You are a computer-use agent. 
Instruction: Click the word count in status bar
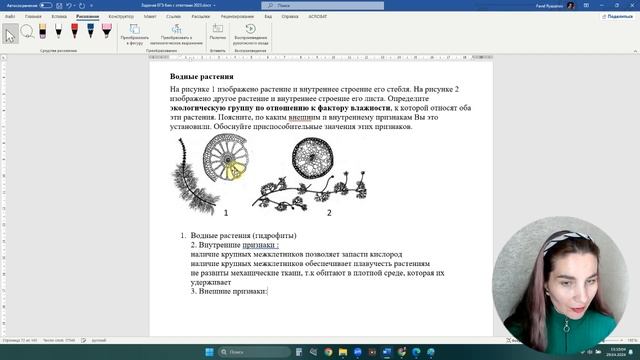[x=59, y=340]
